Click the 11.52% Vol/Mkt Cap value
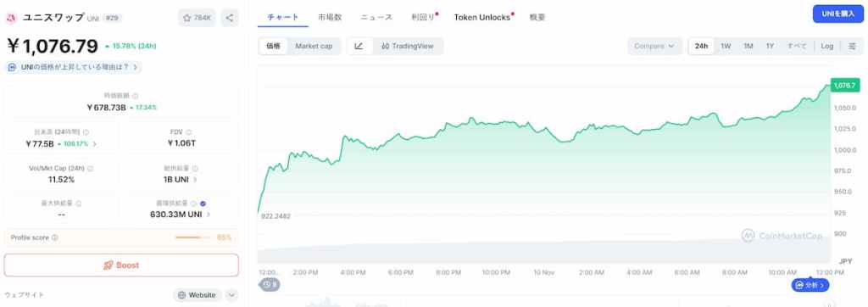The height and width of the screenshot is (307, 868). coord(61,180)
